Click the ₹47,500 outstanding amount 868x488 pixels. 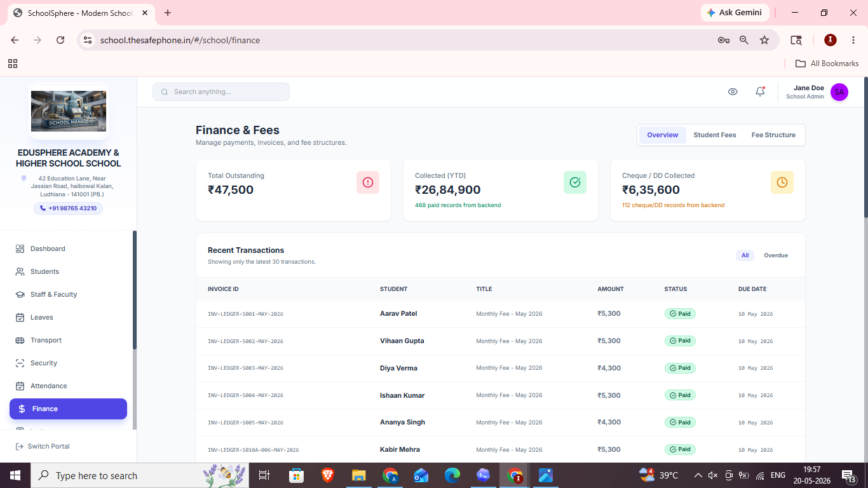(231, 189)
